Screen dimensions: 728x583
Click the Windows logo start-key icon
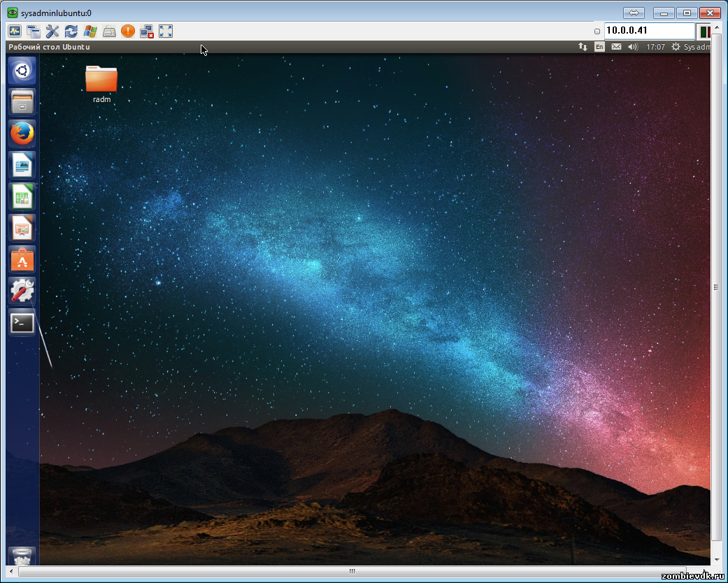(x=90, y=31)
